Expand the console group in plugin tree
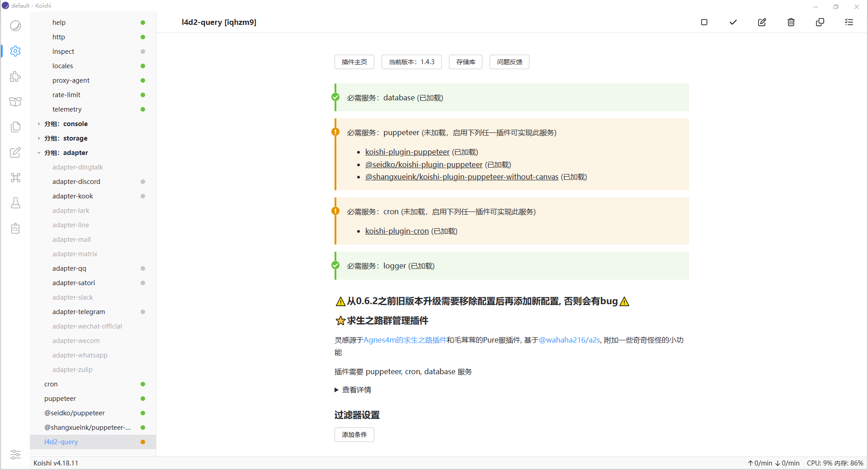868x470 pixels. (x=39, y=124)
